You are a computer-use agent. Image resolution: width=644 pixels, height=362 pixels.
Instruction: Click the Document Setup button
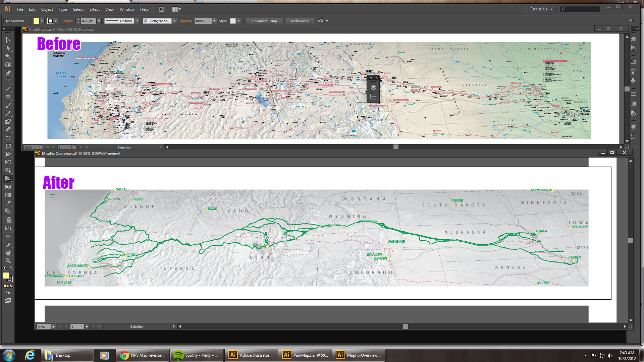coord(264,21)
